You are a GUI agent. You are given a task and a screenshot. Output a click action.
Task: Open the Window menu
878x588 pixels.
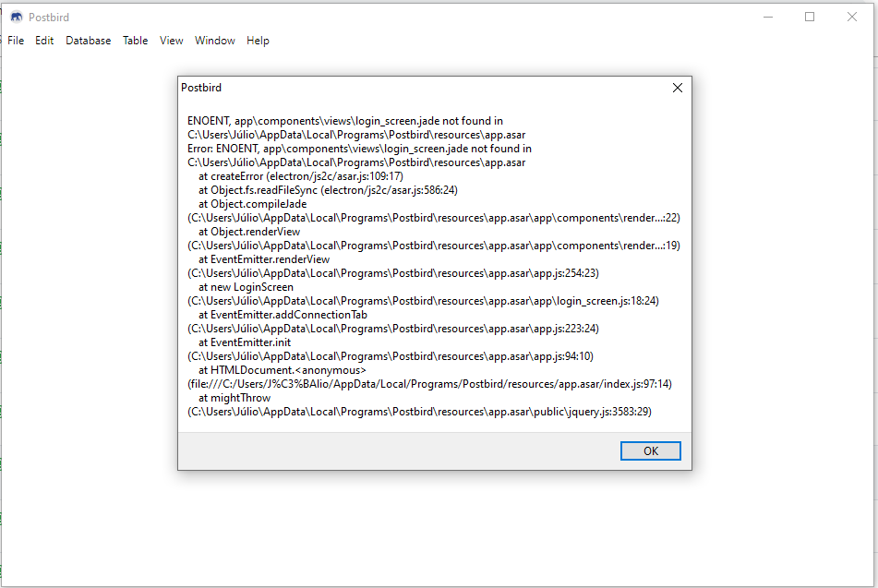(214, 41)
